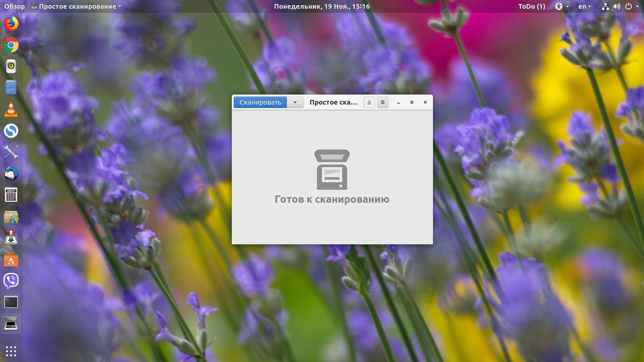
Task: Open the accessibility menu in the top bar
Action: pos(562,6)
